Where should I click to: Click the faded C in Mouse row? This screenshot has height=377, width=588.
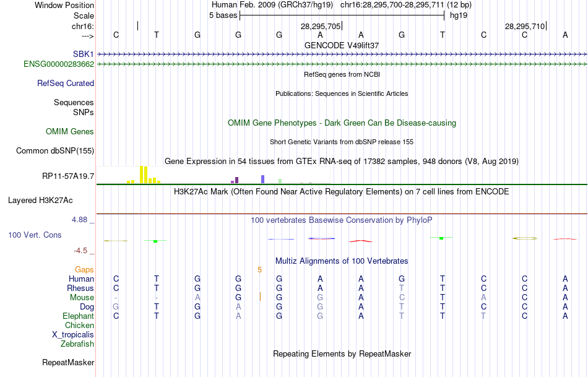point(402,298)
